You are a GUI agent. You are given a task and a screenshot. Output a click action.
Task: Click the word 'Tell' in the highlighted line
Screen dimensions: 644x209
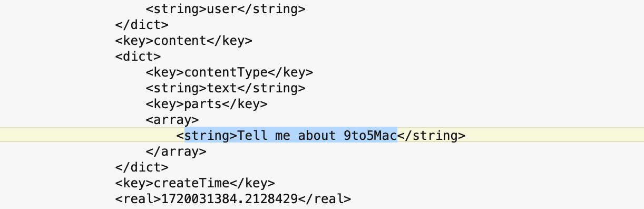[253, 136]
